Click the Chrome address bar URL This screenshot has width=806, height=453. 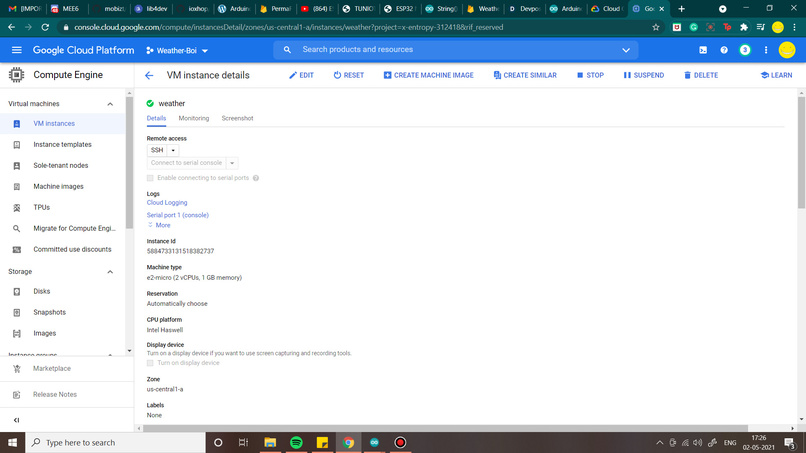288,27
